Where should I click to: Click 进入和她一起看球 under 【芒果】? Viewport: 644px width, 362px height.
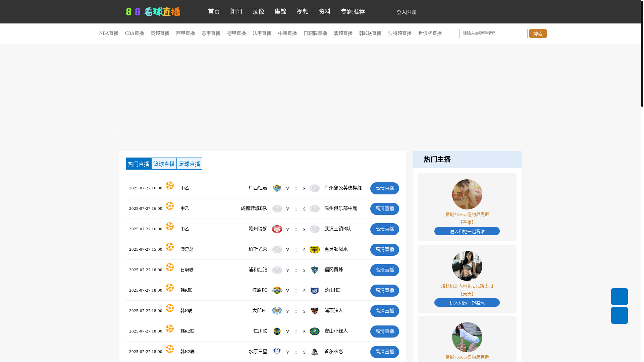467,231
